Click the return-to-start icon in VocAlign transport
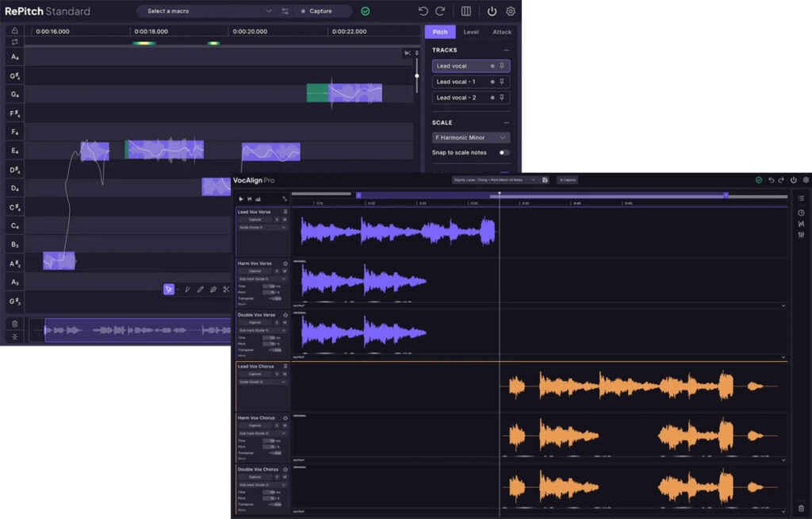This screenshot has height=519, width=812. (x=250, y=199)
